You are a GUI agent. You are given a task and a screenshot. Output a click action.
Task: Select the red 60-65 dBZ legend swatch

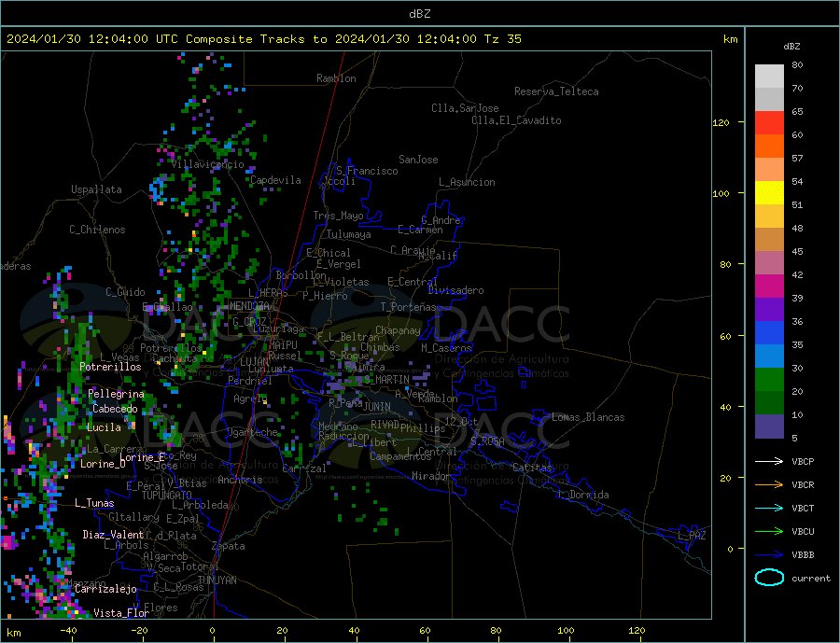[x=769, y=122]
